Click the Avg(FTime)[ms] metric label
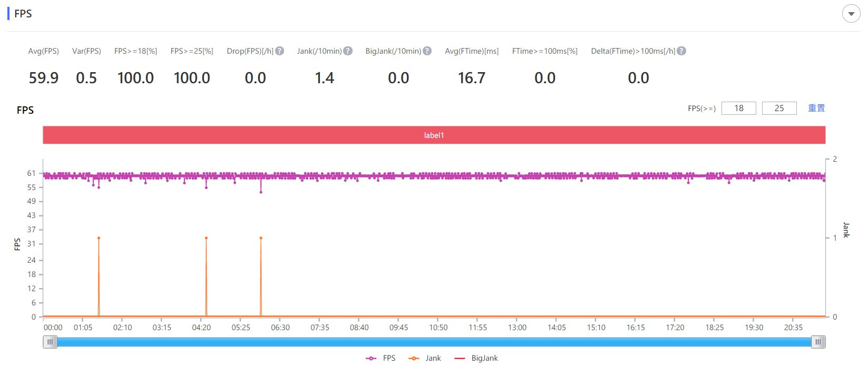This screenshot has width=868, height=367. click(x=472, y=51)
